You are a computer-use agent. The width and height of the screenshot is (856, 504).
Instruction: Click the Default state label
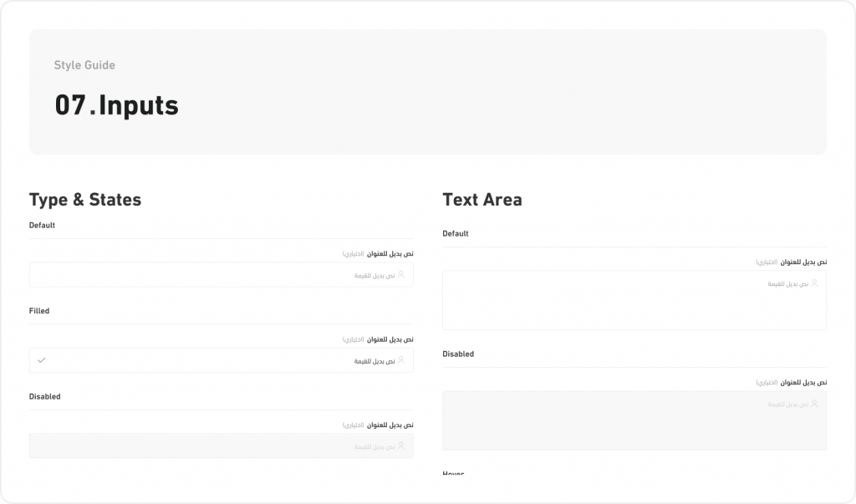pos(43,225)
